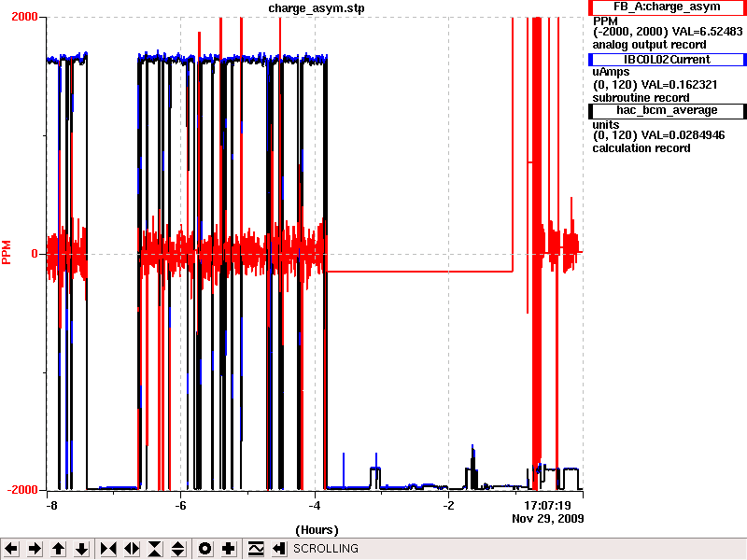Click the inward-pointing vertical arrows zoom icon

[x=155, y=549]
